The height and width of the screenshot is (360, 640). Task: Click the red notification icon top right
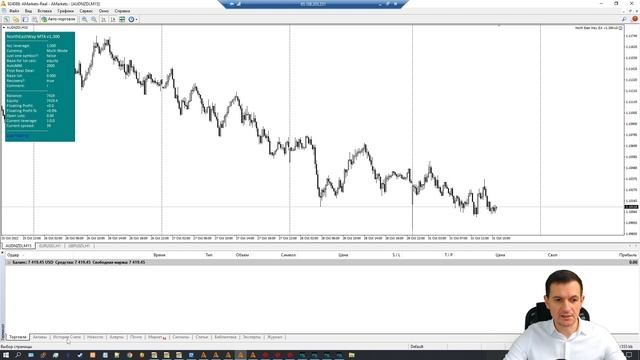[x=635, y=19]
